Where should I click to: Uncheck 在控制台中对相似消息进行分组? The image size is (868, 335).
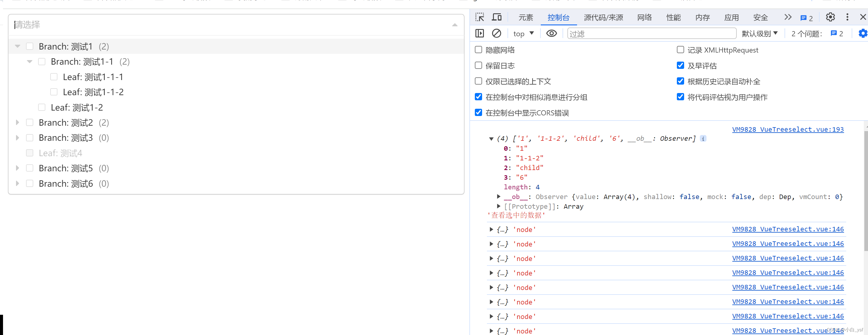(x=478, y=97)
